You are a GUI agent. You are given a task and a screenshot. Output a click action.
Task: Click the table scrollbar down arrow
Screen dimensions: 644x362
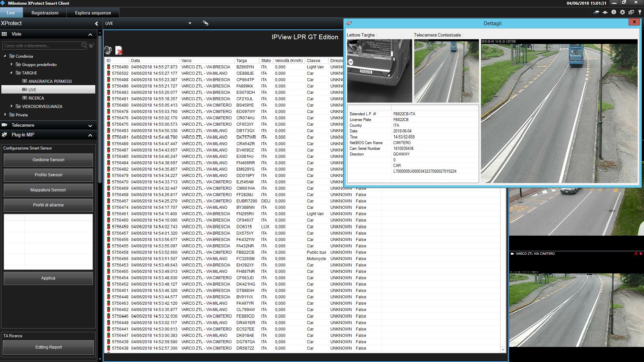pyautogui.click(x=503, y=350)
